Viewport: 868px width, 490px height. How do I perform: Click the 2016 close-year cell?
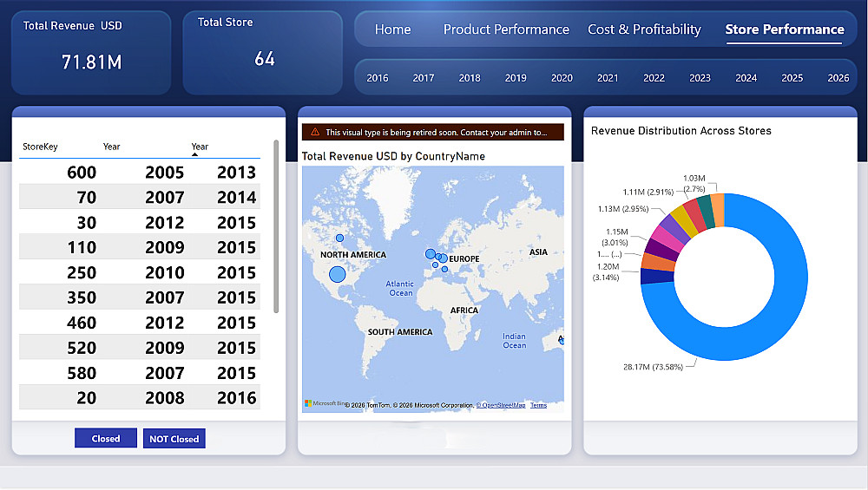(236, 398)
